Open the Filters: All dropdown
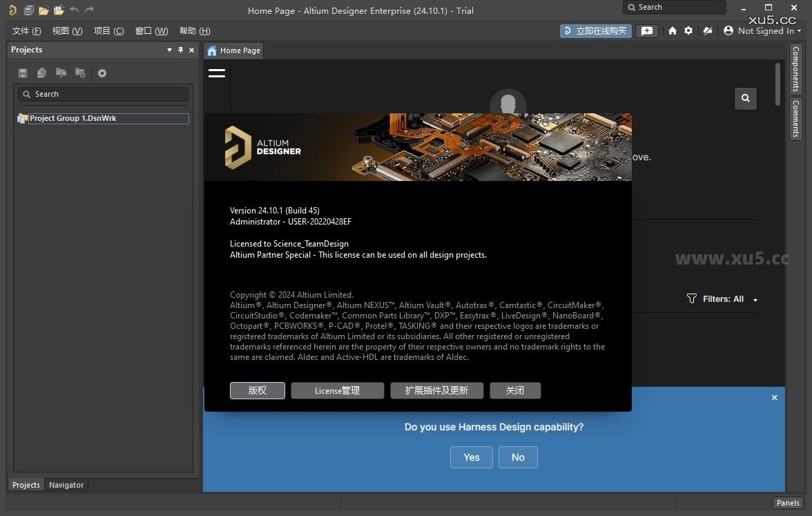Viewport: 812px width, 516px height. tap(721, 298)
